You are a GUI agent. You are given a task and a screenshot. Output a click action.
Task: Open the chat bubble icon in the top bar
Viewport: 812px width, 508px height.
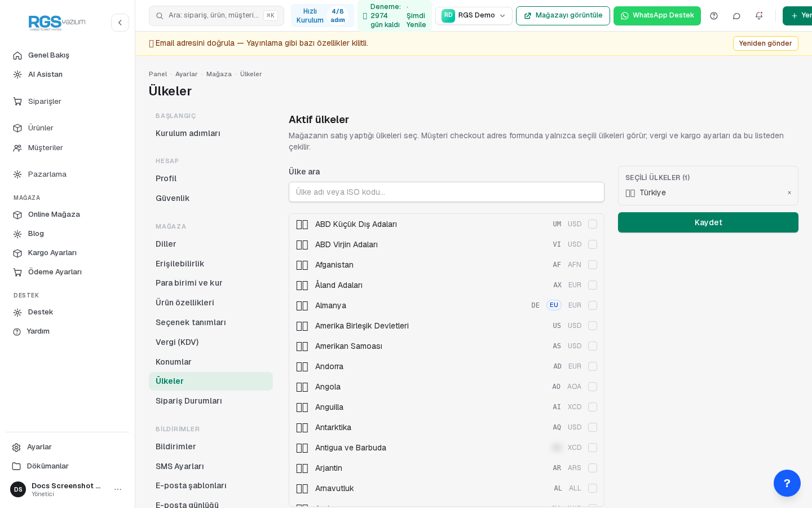click(x=736, y=16)
